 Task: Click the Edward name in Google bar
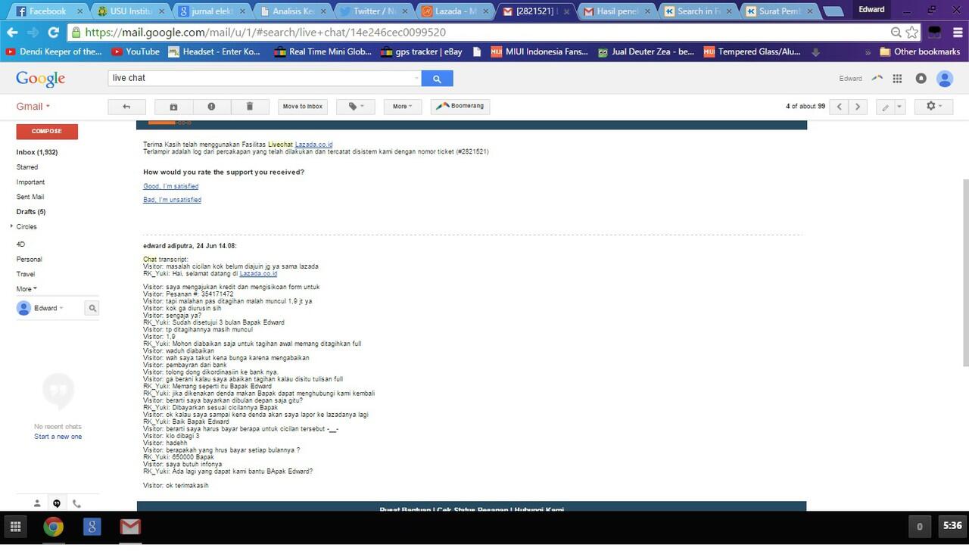click(850, 79)
